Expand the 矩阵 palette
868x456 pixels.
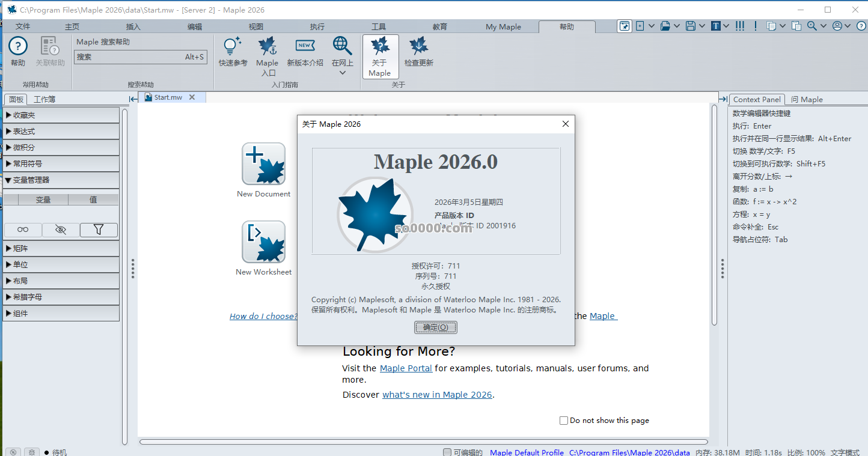point(61,248)
